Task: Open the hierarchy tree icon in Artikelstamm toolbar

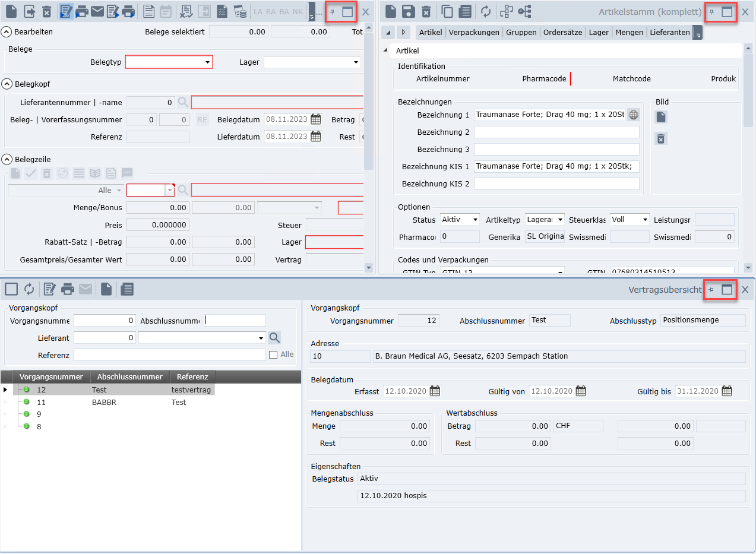Action: click(x=505, y=11)
